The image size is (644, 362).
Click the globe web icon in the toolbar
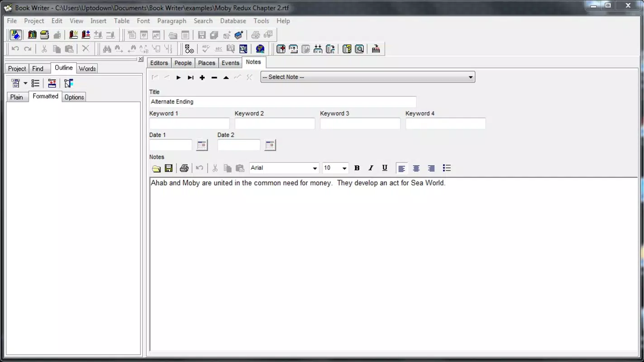pos(260,49)
